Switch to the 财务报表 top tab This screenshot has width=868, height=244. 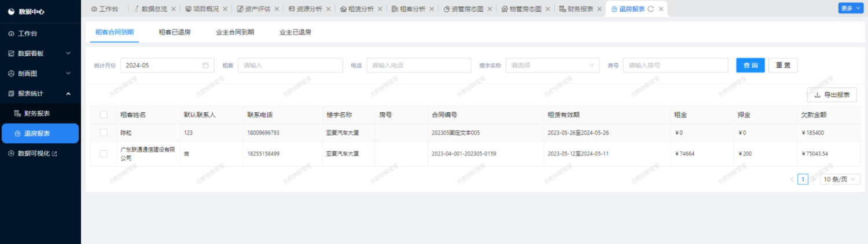pos(576,9)
